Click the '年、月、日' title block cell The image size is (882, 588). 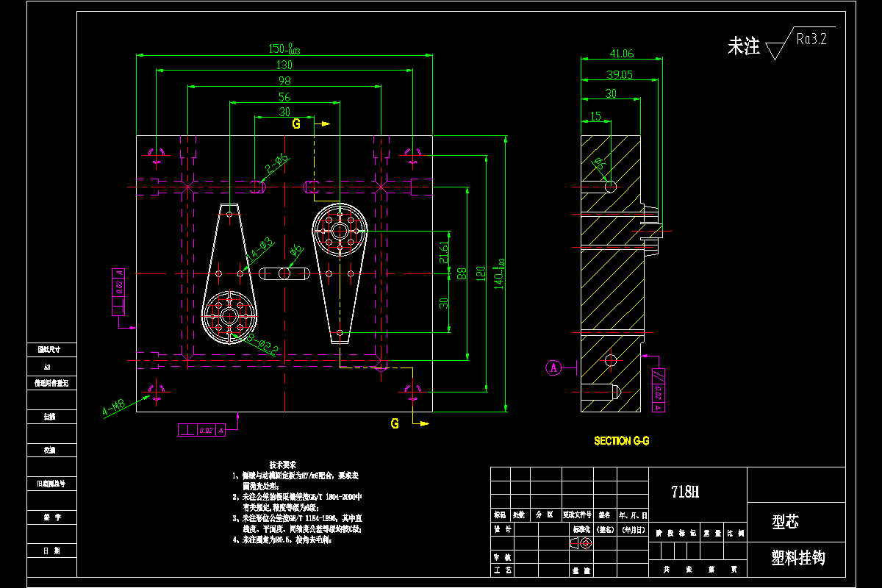(633, 514)
